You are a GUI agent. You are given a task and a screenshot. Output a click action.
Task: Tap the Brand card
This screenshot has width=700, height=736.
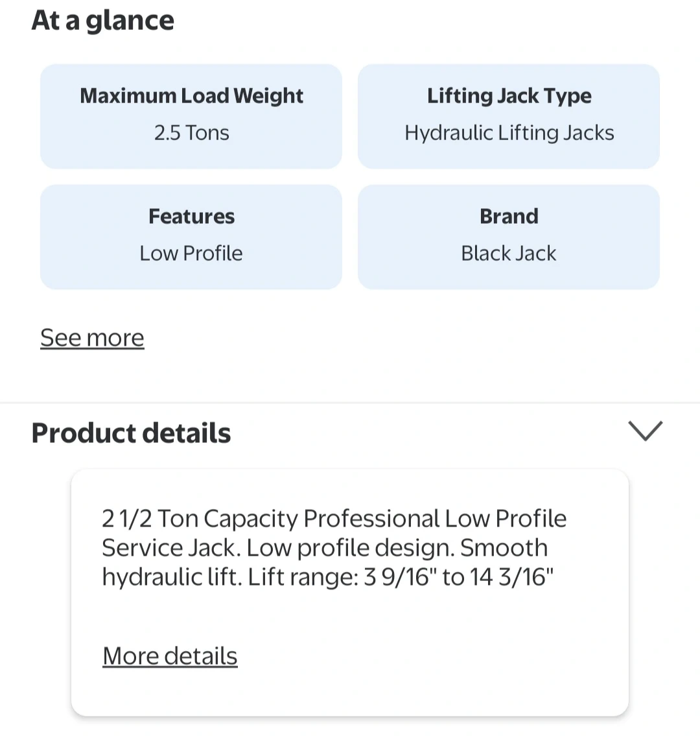pos(509,237)
